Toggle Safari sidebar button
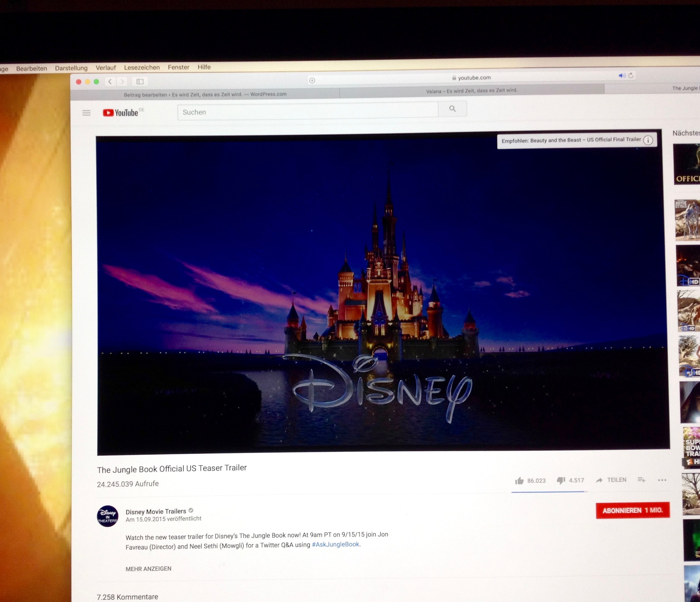Image resolution: width=700 pixels, height=602 pixels. pos(140,81)
